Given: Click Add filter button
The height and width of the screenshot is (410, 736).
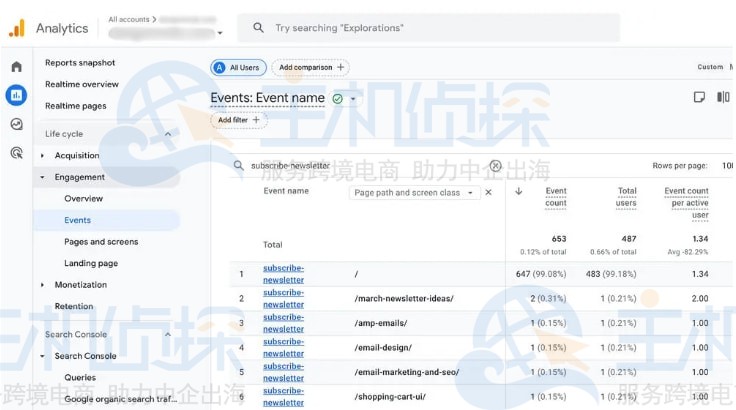Looking at the screenshot, I should (x=239, y=120).
